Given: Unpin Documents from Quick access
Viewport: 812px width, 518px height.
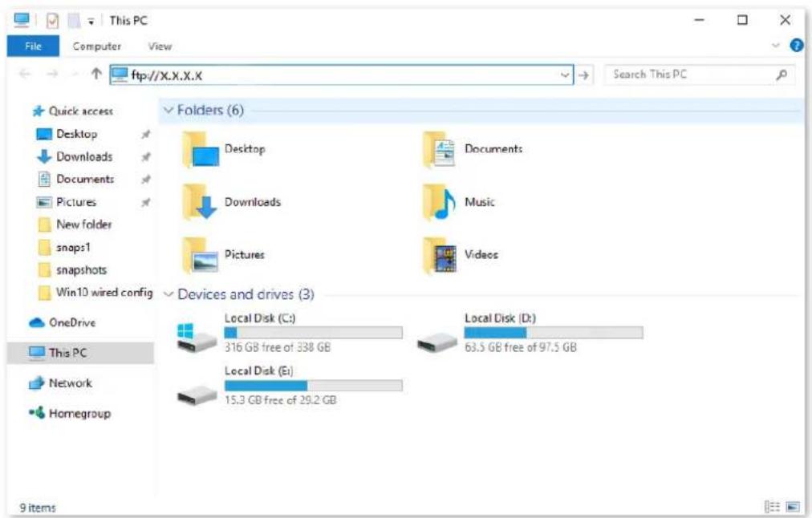Looking at the screenshot, I should 146,180.
